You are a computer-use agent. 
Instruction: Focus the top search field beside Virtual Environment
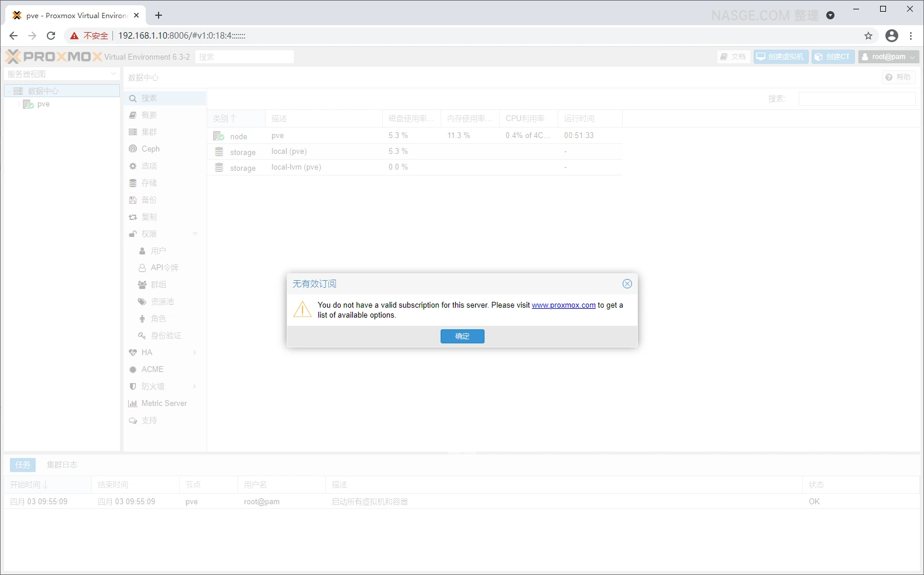click(245, 57)
